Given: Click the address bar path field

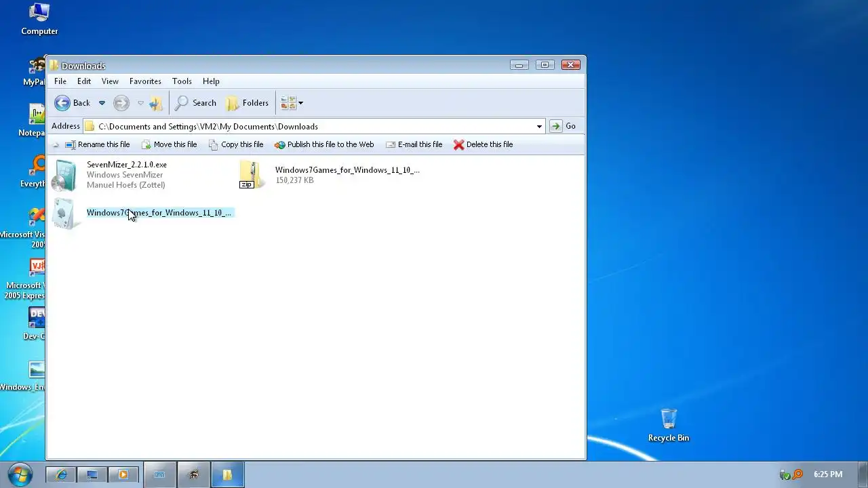Looking at the screenshot, I should tap(315, 126).
